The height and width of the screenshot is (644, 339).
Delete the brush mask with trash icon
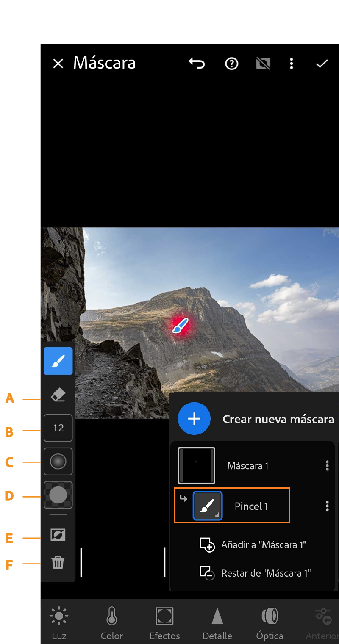click(x=58, y=563)
